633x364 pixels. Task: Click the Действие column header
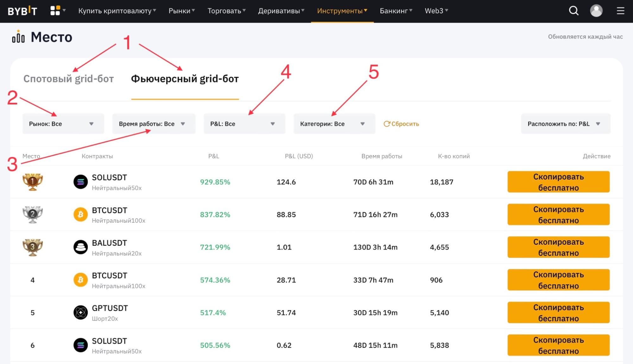pos(597,156)
